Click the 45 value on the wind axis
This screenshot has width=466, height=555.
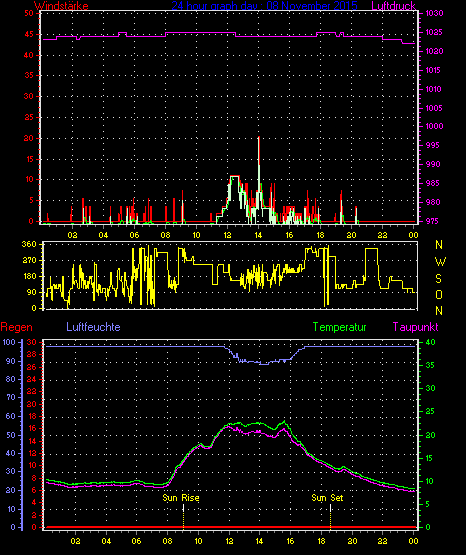(29, 34)
